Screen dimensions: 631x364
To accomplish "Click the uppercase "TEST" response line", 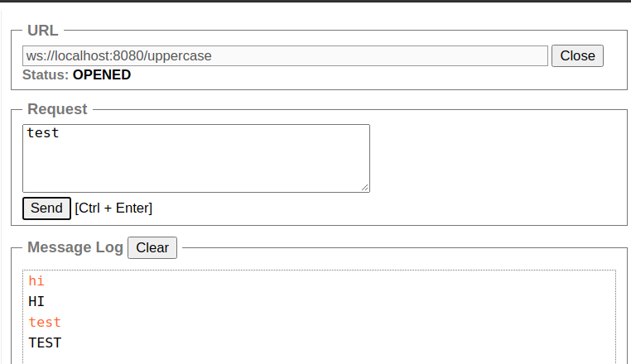I will click(45, 342).
